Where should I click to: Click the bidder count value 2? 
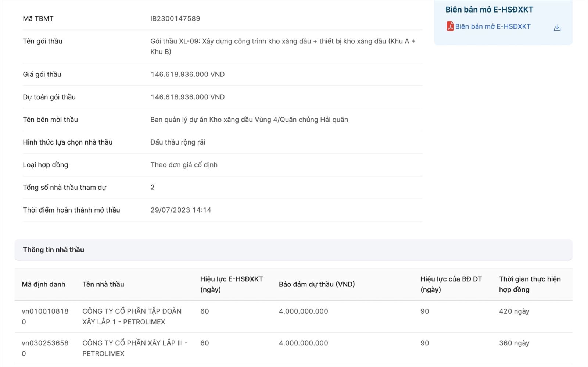(x=153, y=187)
